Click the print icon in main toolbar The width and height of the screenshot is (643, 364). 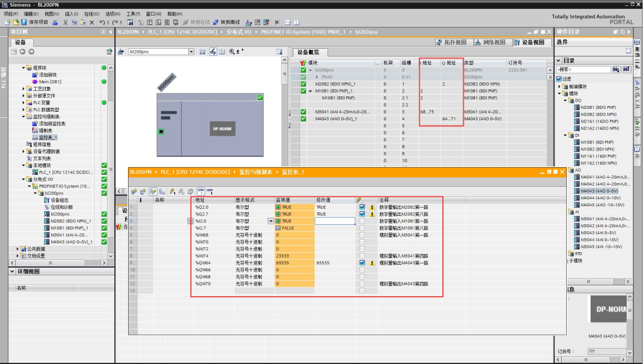(55, 22)
